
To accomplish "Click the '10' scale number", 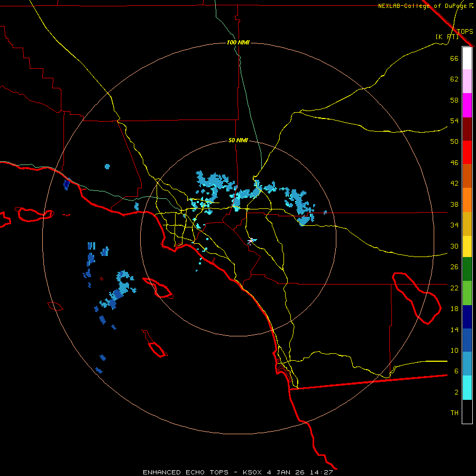I will [454, 350].
